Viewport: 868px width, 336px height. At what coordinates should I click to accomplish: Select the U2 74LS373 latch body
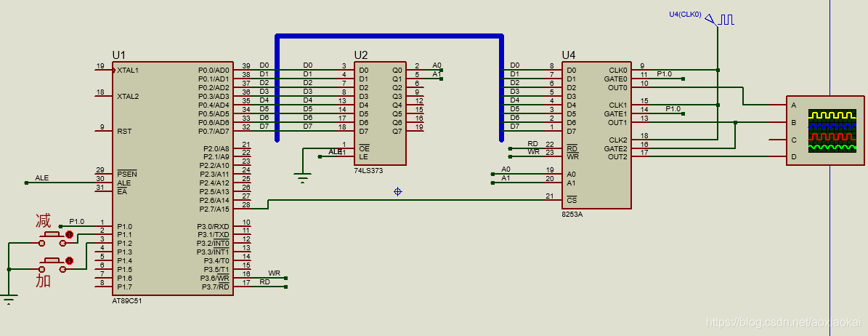click(380, 113)
